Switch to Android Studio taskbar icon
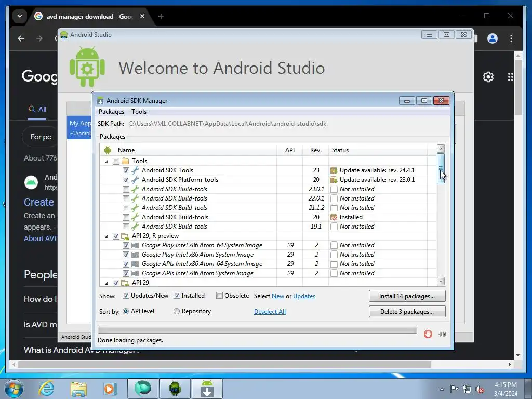Viewport: 532px width, 399px height. [175, 389]
